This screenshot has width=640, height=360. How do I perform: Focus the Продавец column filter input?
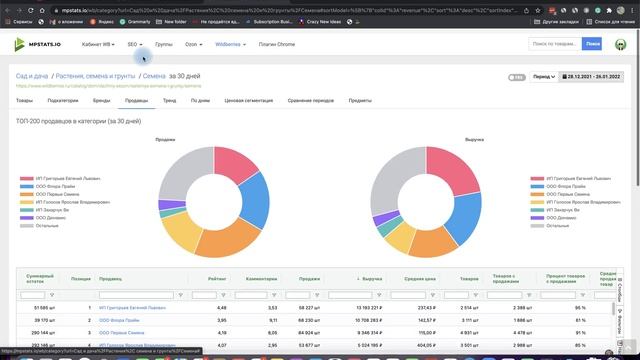pyautogui.click(x=136, y=295)
